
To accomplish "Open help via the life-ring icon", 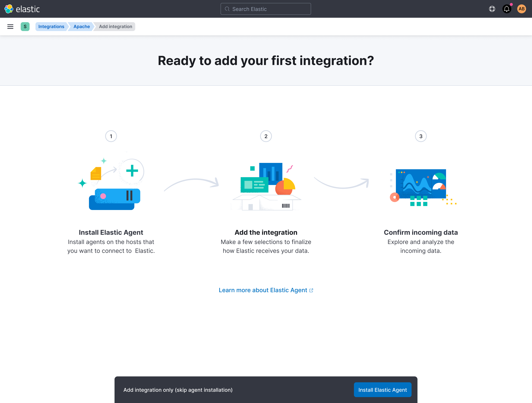I will [492, 9].
